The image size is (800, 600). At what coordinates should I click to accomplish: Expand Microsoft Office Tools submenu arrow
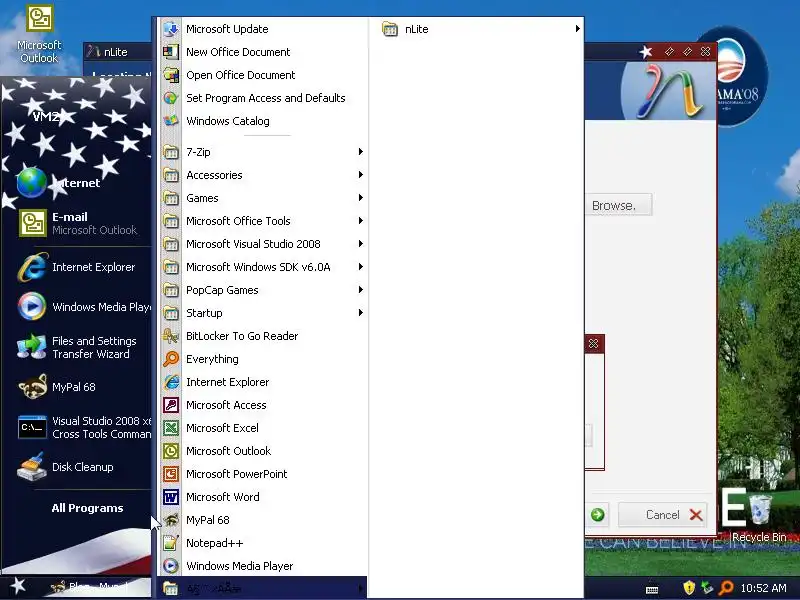coord(361,220)
